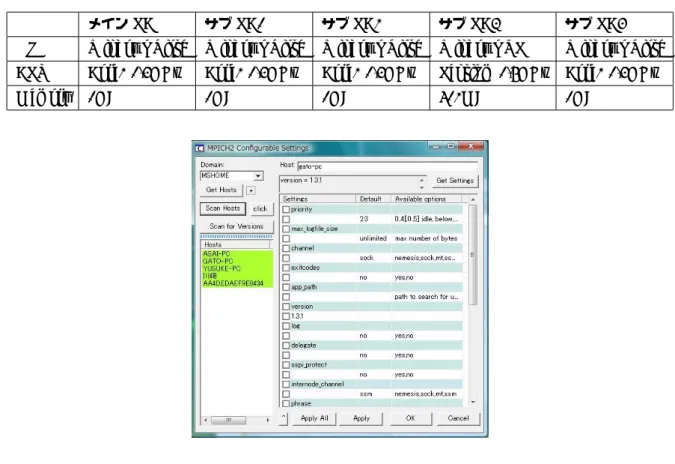The height and width of the screenshot is (464, 675).
Task: Click hosts list right scroll arrow
Action: click(x=268, y=420)
